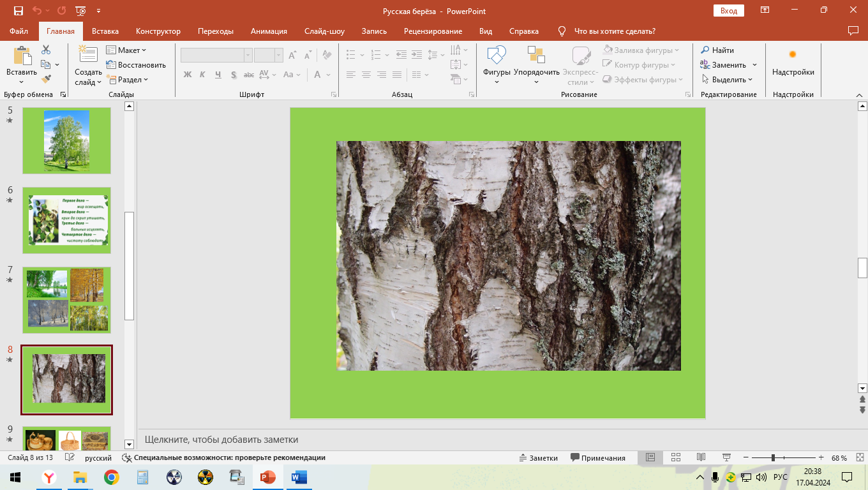The width and height of the screenshot is (868, 490).
Task: Expand the Select (Выделить) dropdown
Action: (x=728, y=80)
